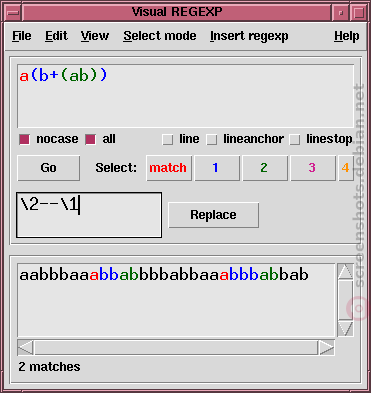The width and height of the screenshot is (371, 393).
Task: Select subgroup 3 button
Action: [313, 168]
